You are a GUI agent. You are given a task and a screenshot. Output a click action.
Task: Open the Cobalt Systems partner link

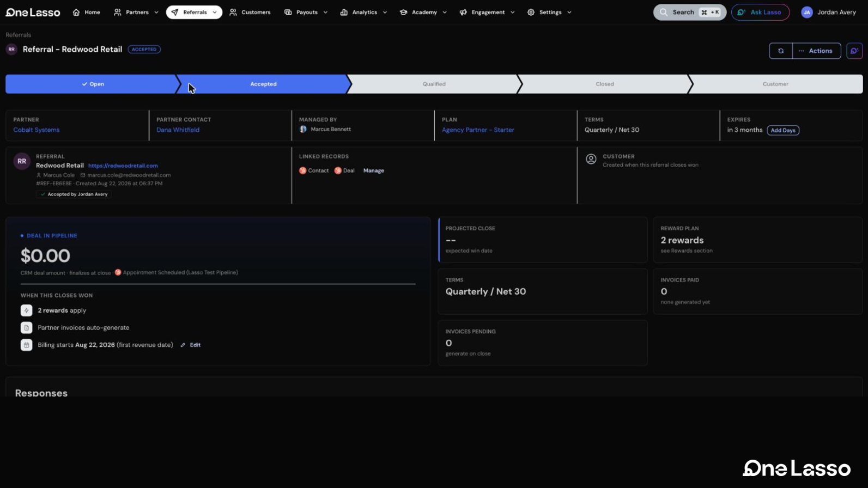coord(37,130)
